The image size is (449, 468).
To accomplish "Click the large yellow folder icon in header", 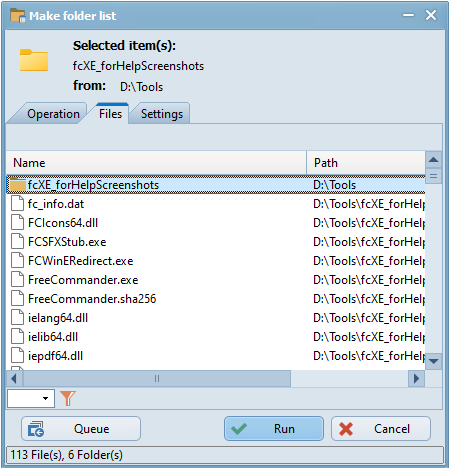I will [34, 60].
